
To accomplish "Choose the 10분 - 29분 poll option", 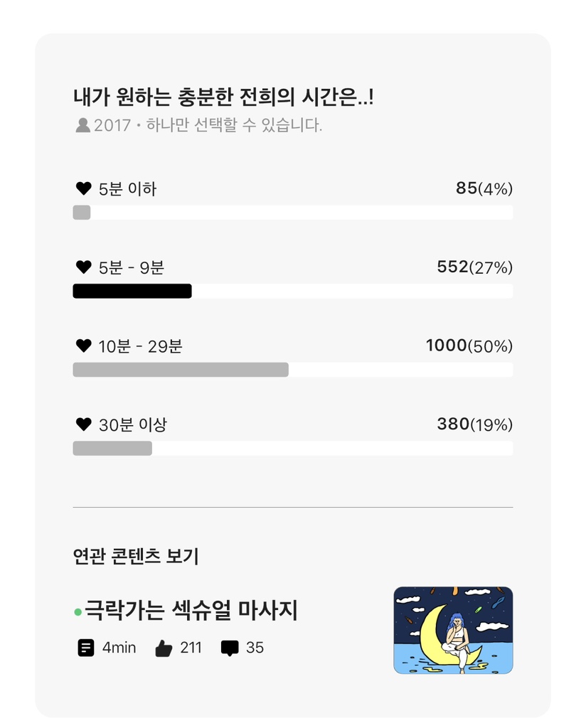I will (x=141, y=346).
